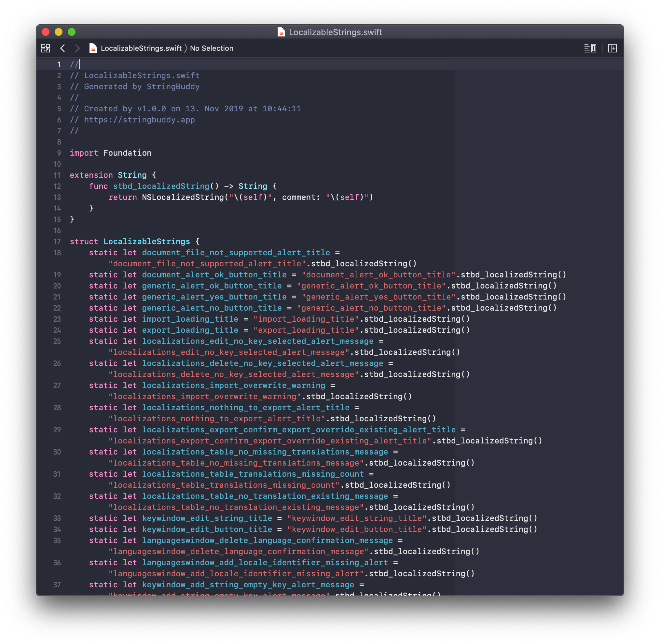
Task: Go back with the left chevron
Action: (62, 49)
